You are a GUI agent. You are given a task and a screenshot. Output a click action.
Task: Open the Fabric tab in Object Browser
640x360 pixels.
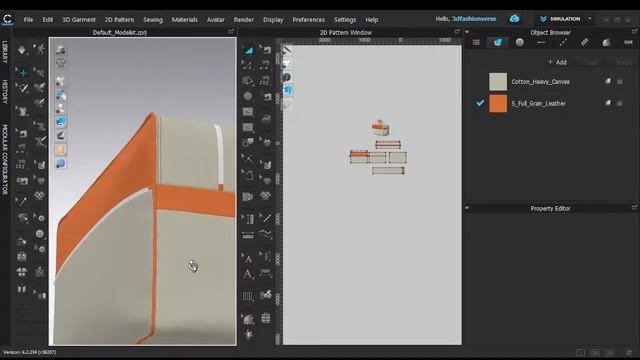tap(498, 42)
